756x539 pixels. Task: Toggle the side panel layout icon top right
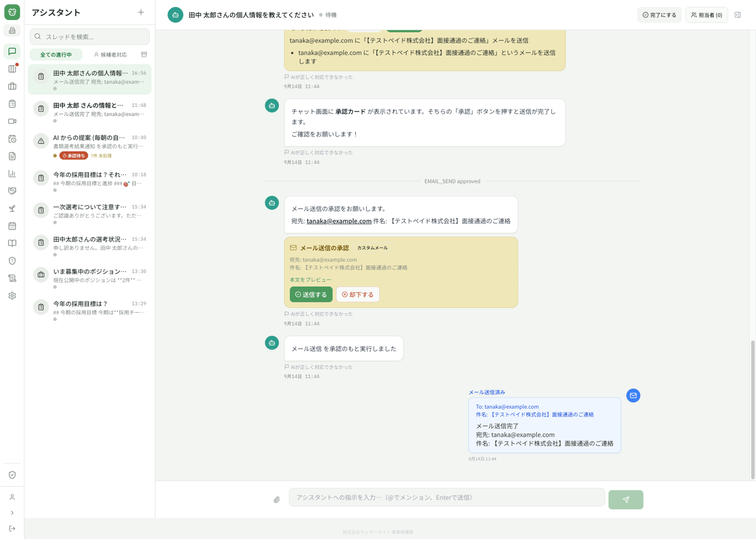click(x=738, y=15)
